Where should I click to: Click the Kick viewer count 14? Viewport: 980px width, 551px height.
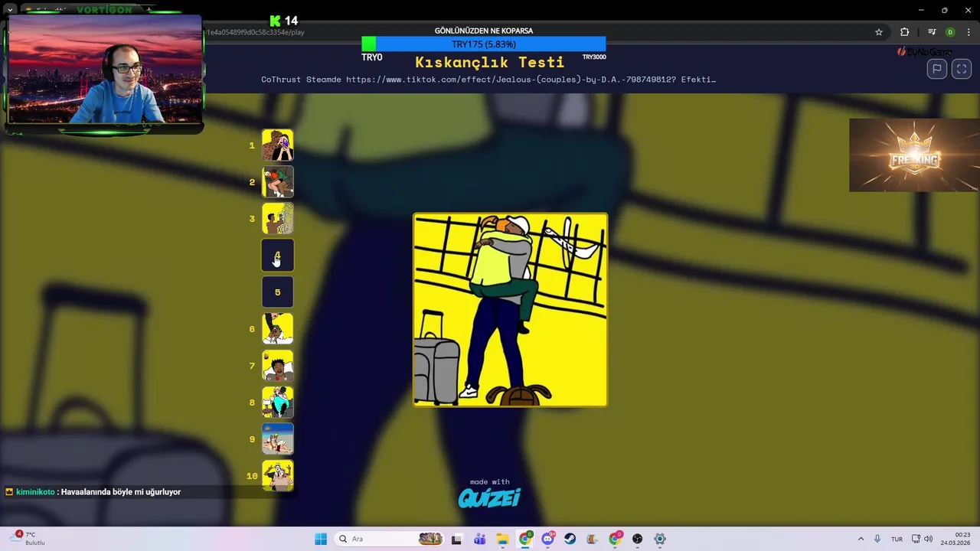[x=284, y=21]
